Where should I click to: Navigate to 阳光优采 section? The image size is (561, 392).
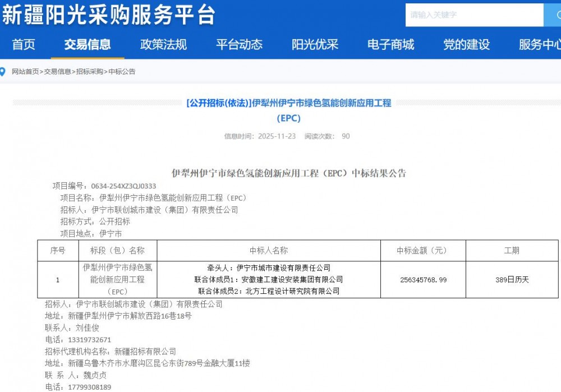(x=315, y=45)
